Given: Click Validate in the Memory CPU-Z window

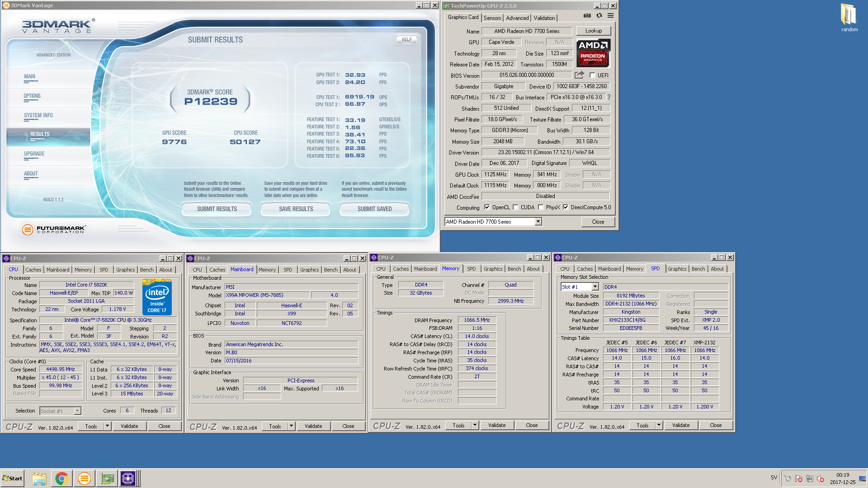Looking at the screenshot, I should click(497, 425).
